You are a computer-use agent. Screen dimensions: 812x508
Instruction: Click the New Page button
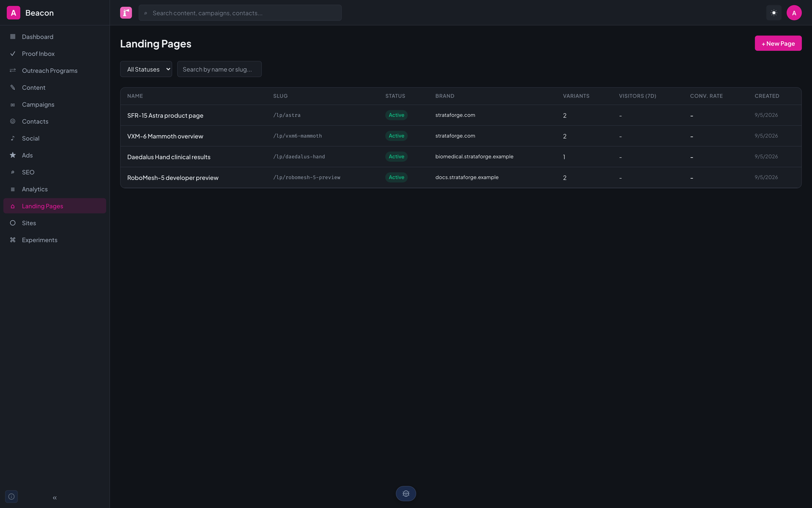[x=778, y=43]
